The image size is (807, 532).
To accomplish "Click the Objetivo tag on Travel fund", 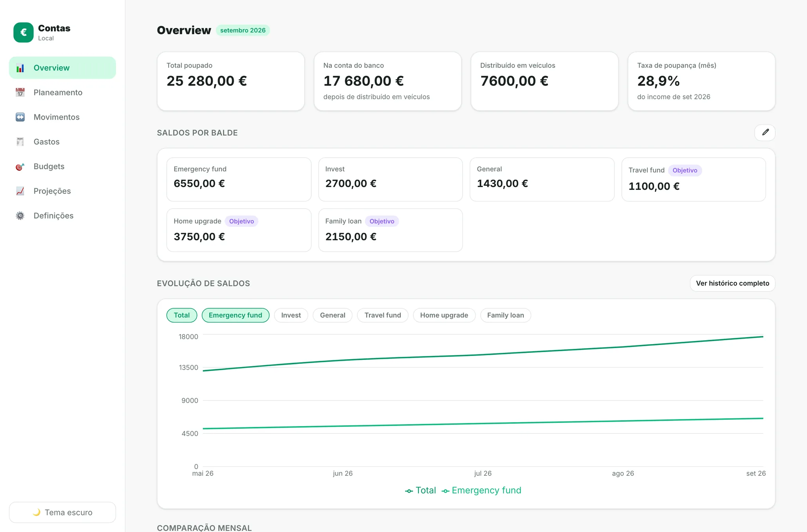I will tap(685, 171).
